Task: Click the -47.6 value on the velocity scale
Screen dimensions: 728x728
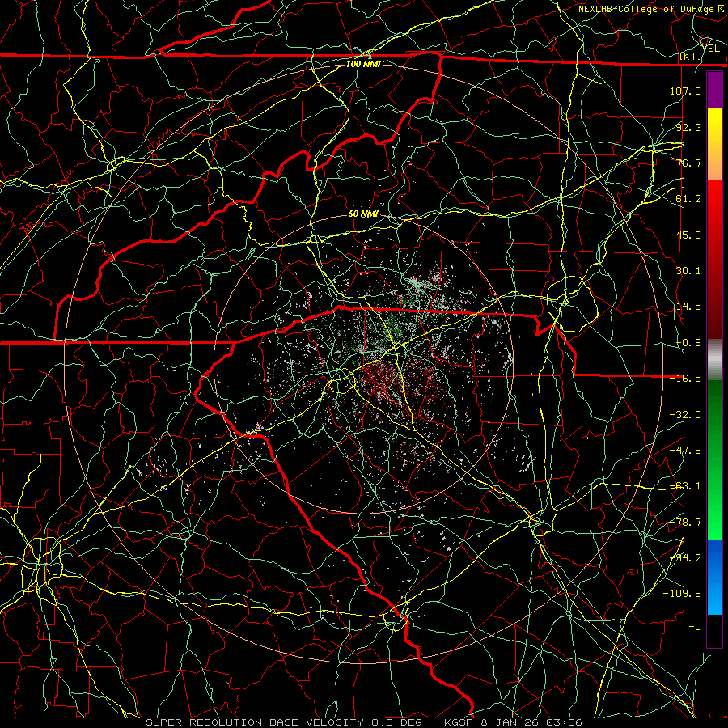Action: 685,450
